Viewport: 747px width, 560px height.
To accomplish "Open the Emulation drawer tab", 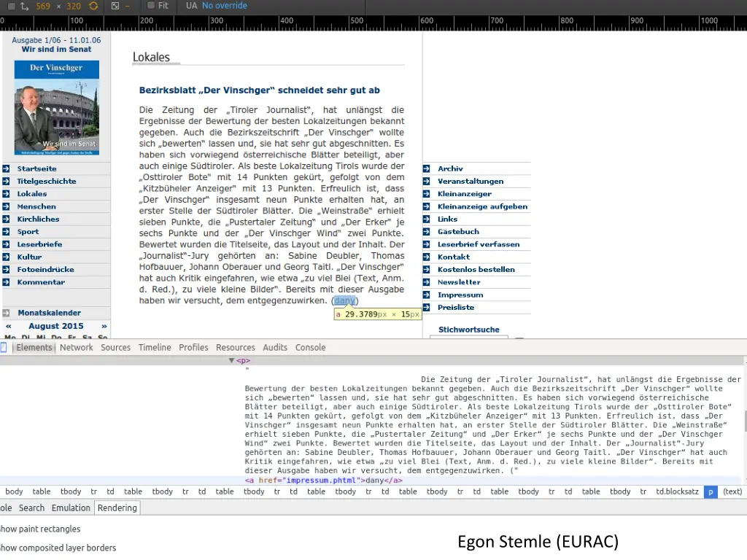I will pos(71,508).
